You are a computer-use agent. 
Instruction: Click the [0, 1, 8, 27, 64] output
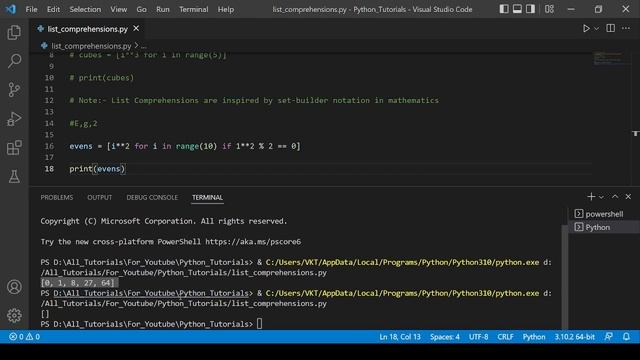click(78, 283)
